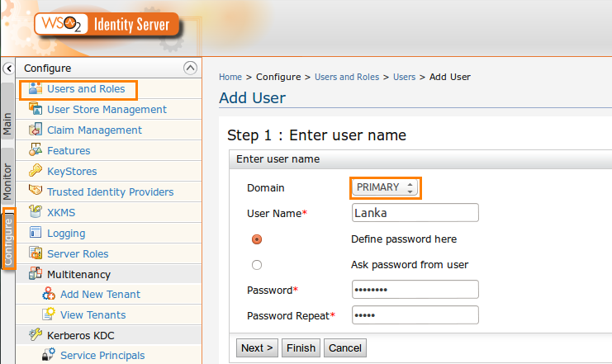Open the User Store Management icon

[36, 109]
